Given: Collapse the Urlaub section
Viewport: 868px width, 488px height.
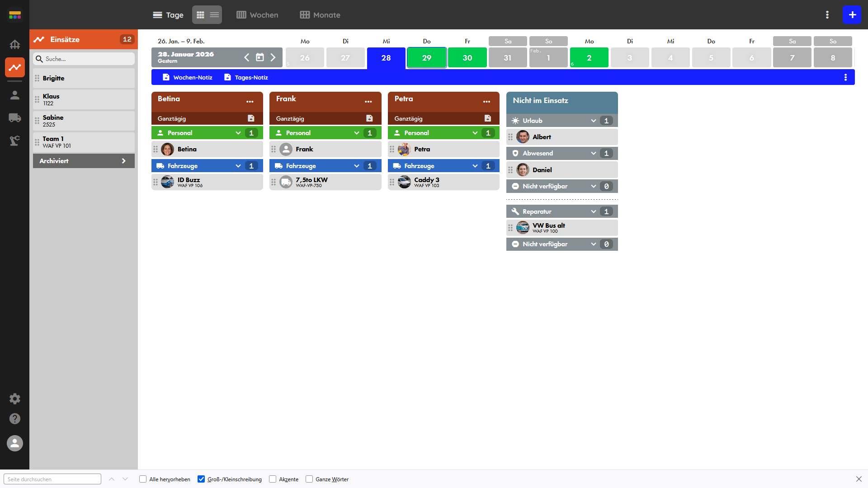Looking at the screenshot, I should click(x=594, y=121).
